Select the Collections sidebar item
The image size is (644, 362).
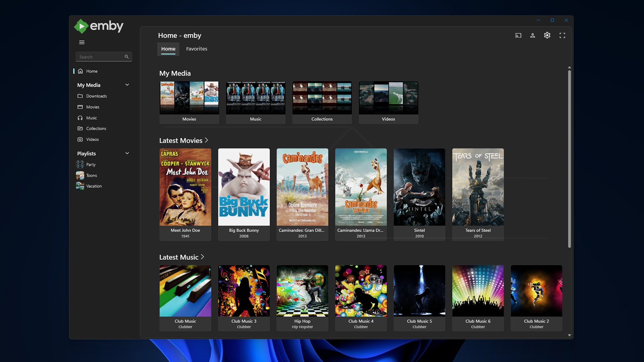point(96,128)
